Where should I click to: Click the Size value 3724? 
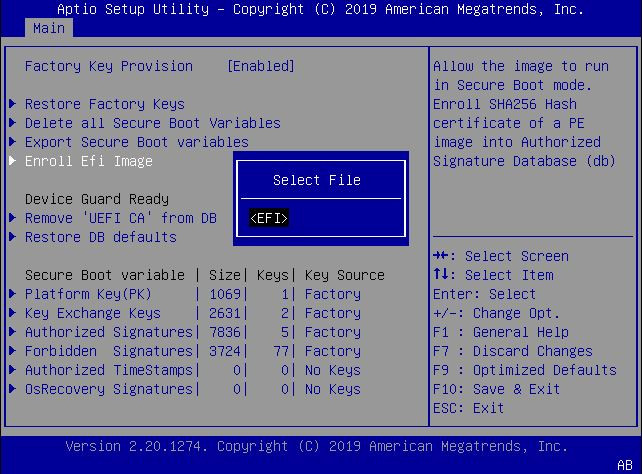(225, 351)
